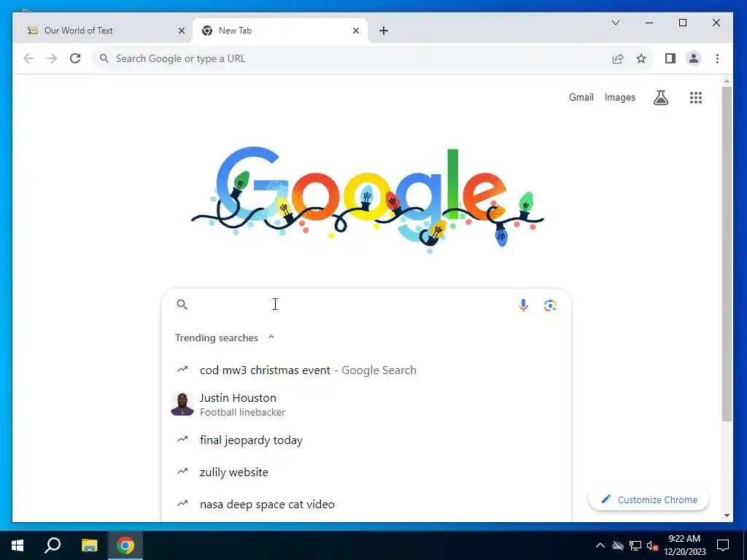Click the Chrome taskbar icon

[125, 545]
